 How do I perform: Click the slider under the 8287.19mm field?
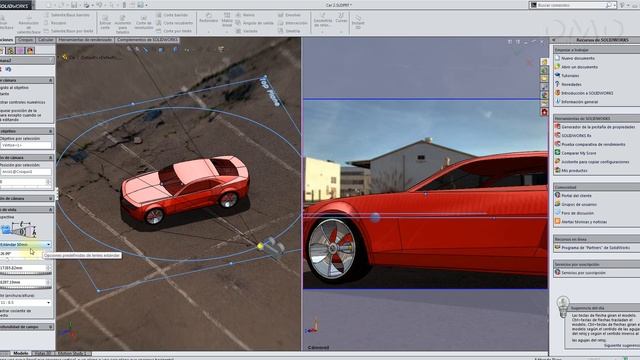pos(26,288)
